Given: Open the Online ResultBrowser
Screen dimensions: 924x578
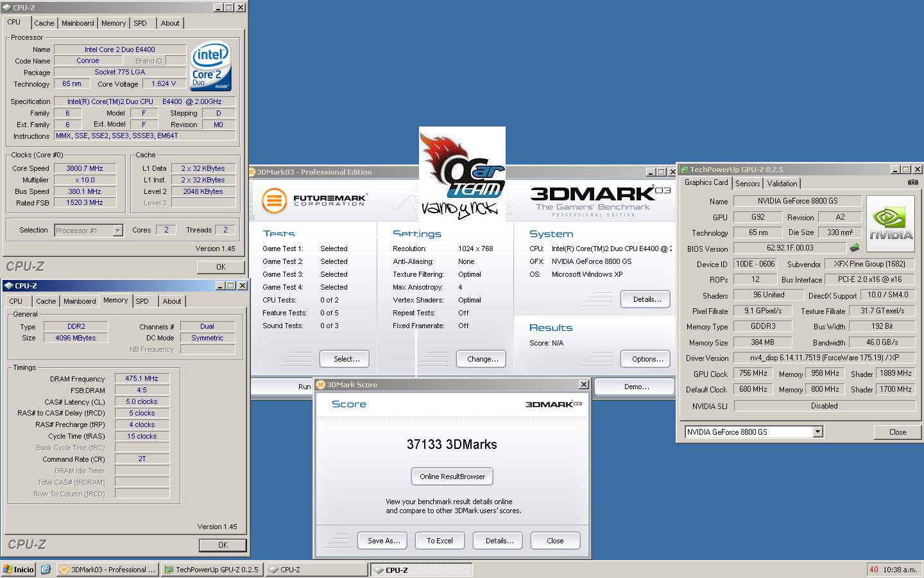Looking at the screenshot, I should tap(452, 477).
